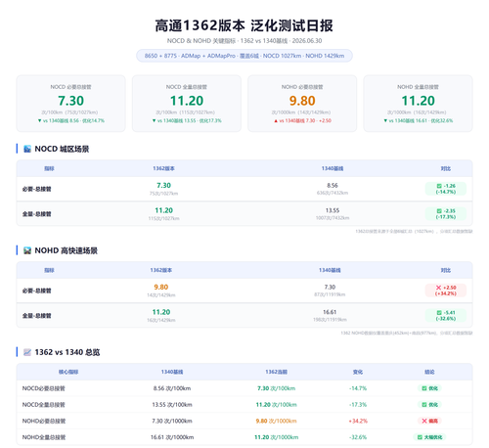The width and height of the screenshot is (489, 448).
Task: Click the green check badge -1.26 (-14.7%)
Action: (446, 189)
